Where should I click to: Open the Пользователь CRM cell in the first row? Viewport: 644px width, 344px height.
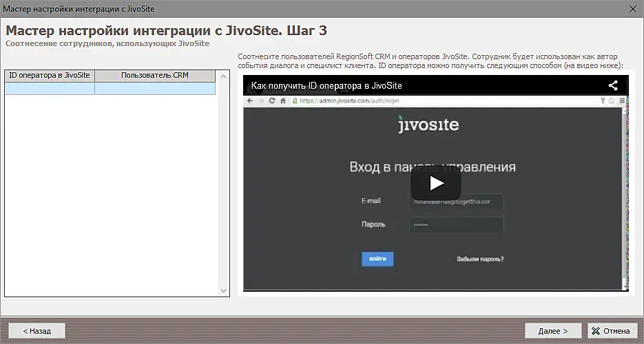(x=154, y=89)
